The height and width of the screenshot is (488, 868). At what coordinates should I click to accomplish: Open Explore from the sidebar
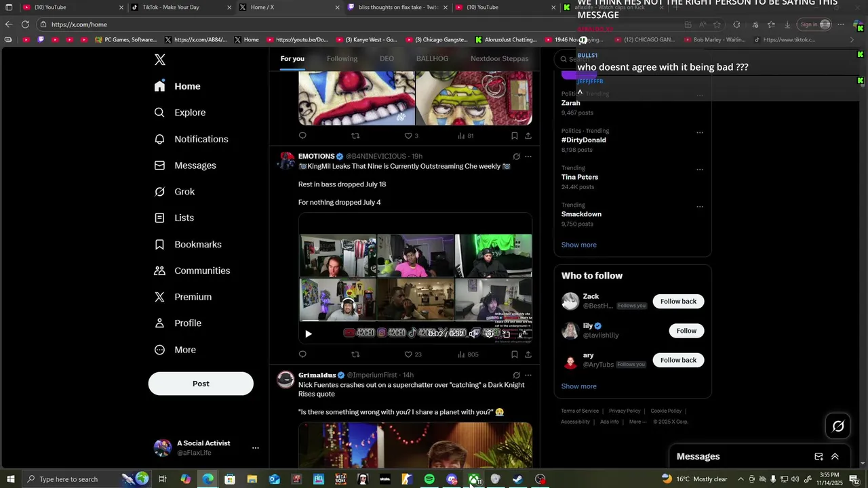[x=180, y=113]
